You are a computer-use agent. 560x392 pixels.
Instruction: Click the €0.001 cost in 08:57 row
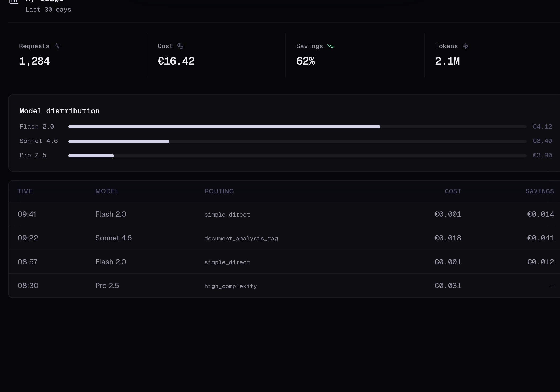pyautogui.click(x=448, y=262)
